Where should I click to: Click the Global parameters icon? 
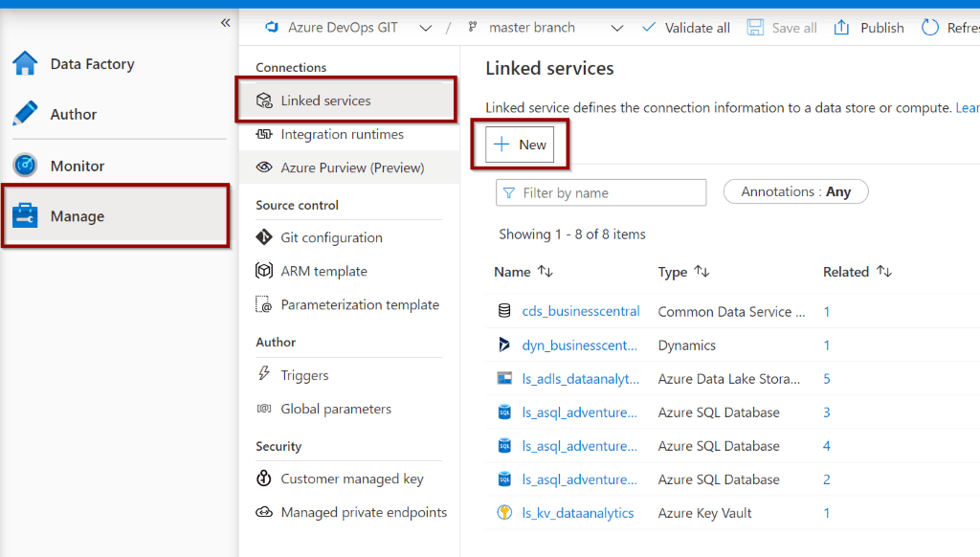point(264,409)
